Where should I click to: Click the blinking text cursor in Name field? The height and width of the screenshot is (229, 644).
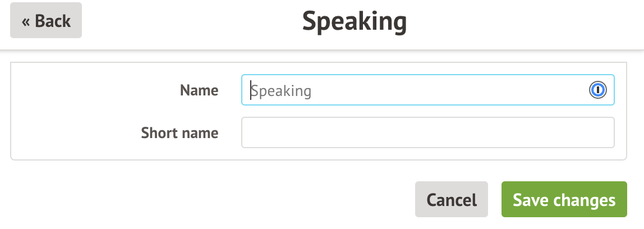[250, 90]
